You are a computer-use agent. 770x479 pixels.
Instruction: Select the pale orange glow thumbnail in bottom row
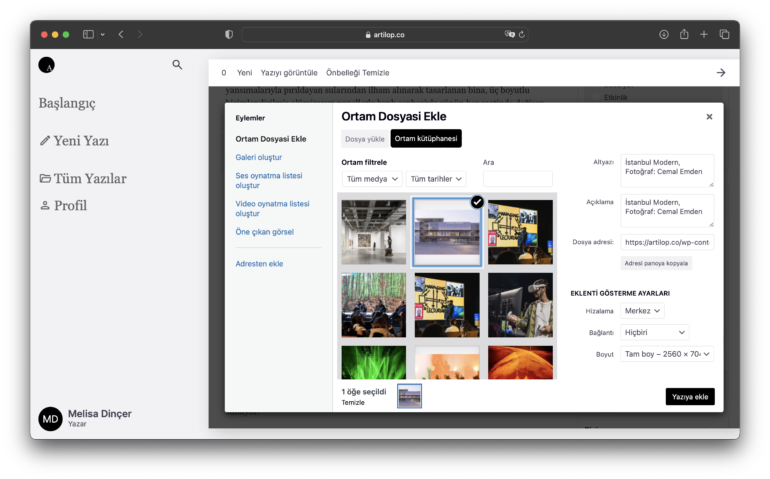447,363
